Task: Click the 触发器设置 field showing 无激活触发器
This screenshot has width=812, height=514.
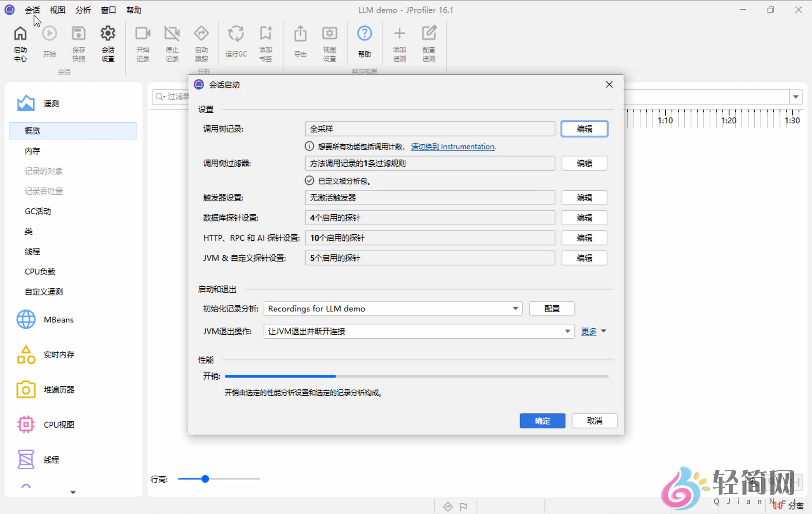Action: click(x=430, y=197)
